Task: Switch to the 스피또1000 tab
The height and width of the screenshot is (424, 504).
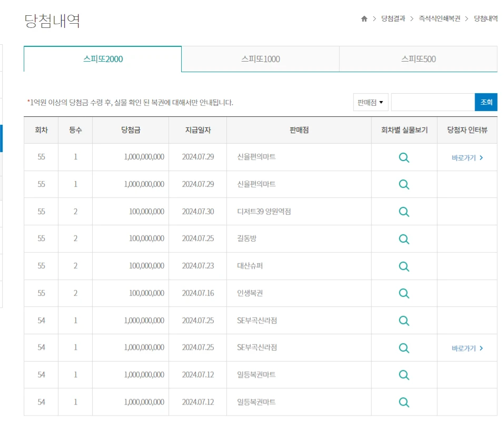Action: click(260, 60)
